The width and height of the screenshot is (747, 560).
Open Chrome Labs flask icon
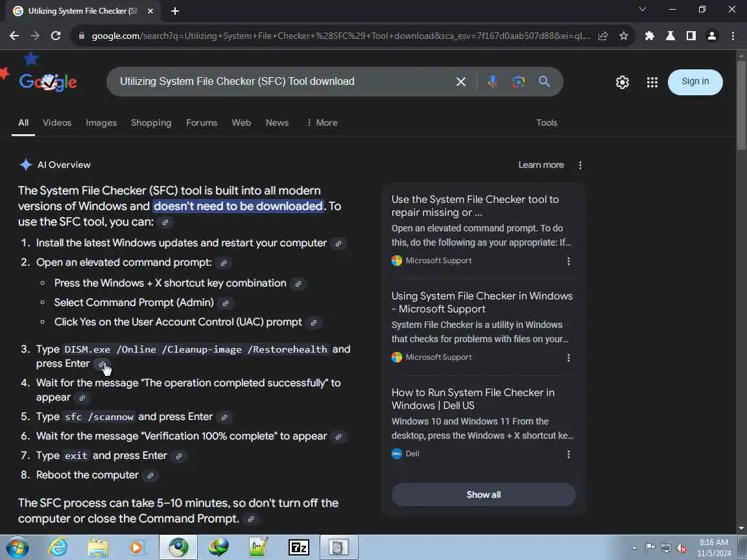[670, 36]
